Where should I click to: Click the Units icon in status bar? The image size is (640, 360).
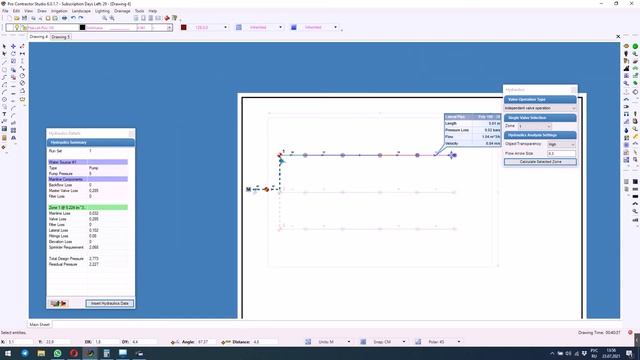pyautogui.click(x=308, y=342)
